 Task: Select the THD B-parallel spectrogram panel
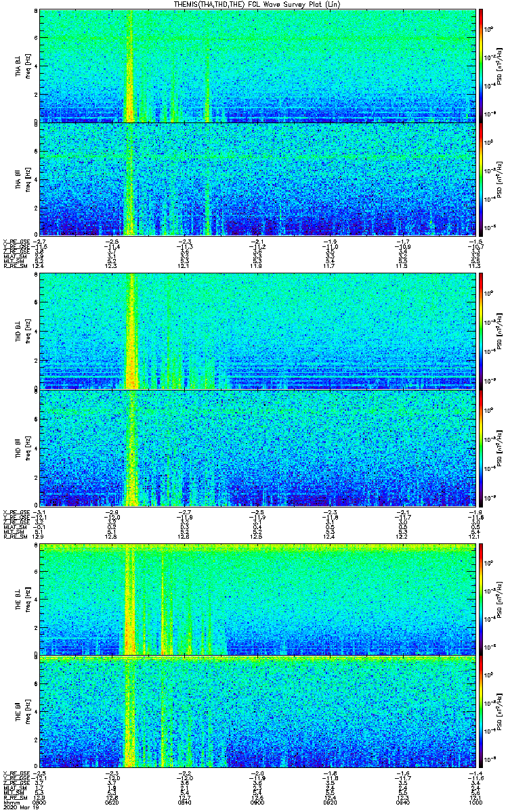pos(257,447)
